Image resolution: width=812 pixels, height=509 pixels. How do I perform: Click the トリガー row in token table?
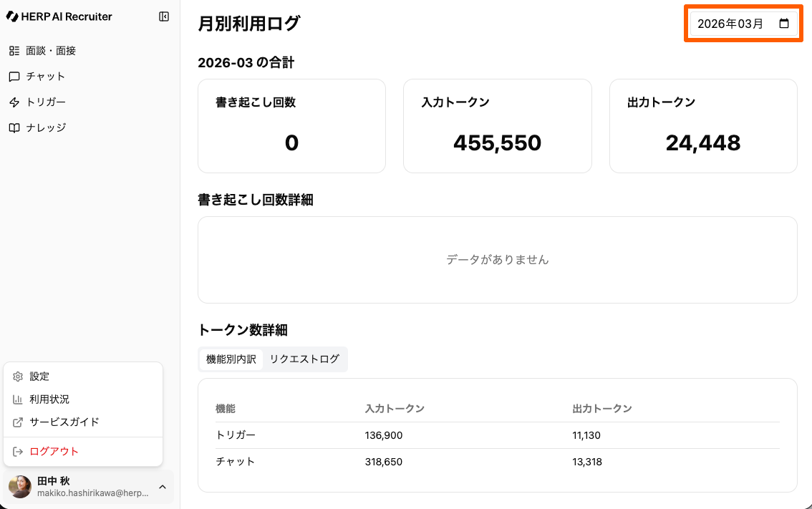click(x=497, y=435)
